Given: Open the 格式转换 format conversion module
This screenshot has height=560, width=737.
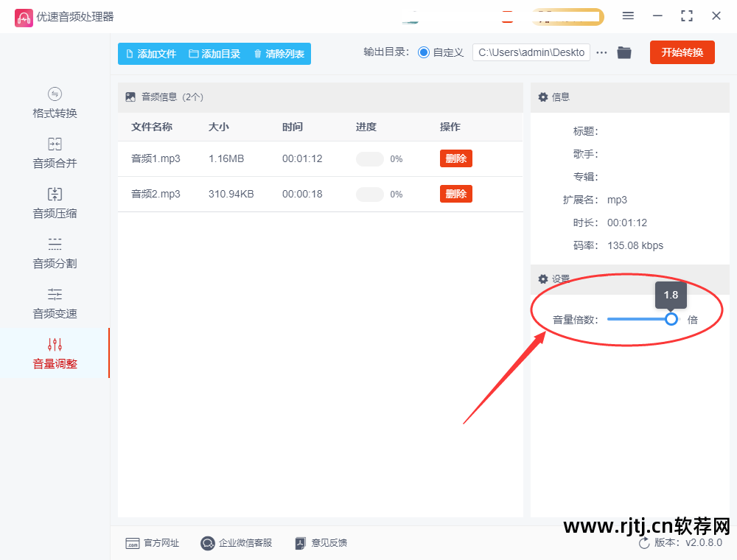Looking at the screenshot, I should (55, 103).
